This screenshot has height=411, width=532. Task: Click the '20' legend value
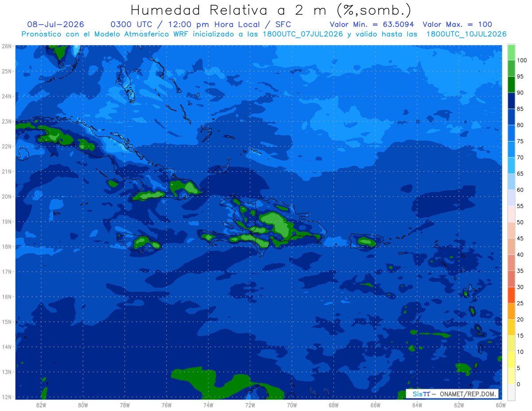click(520, 320)
